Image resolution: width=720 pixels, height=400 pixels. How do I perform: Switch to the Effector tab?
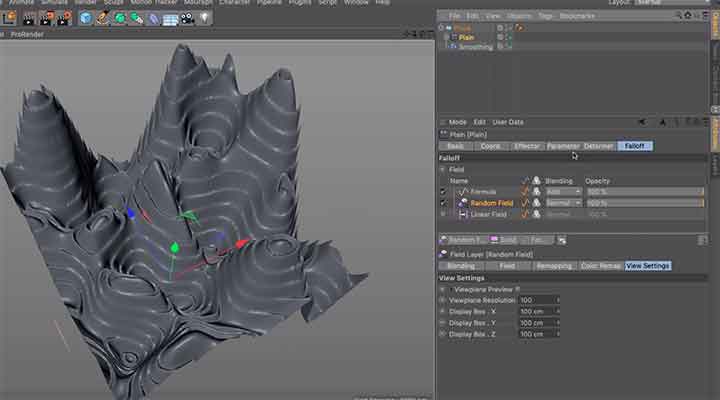click(x=526, y=146)
